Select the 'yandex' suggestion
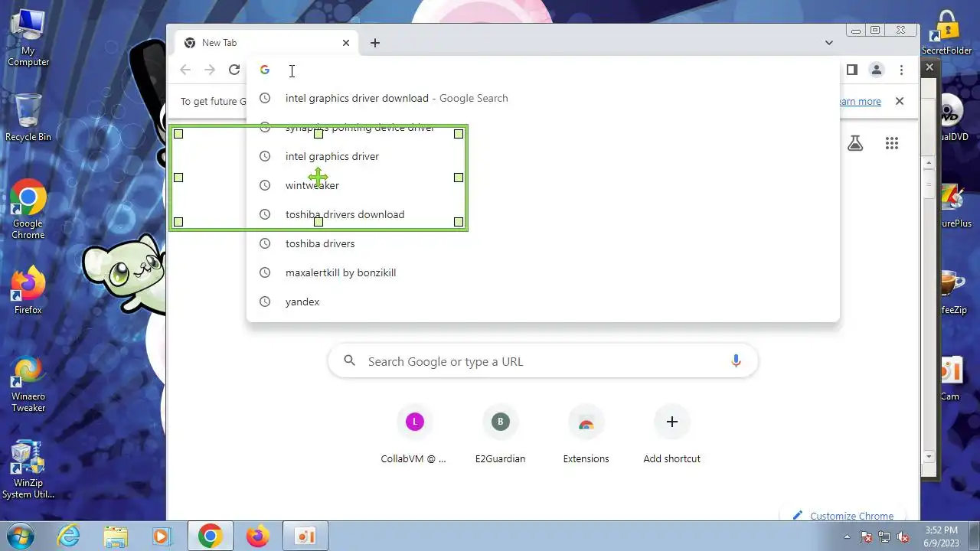 [543, 302]
